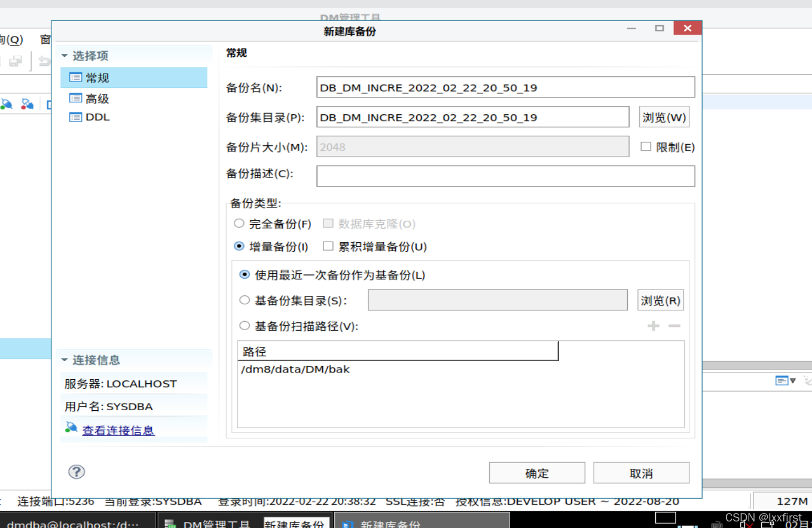The image size is (812, 528).
Task: Open the 查询(Q) menu in DM管理工具
Action: pos(11,39)
